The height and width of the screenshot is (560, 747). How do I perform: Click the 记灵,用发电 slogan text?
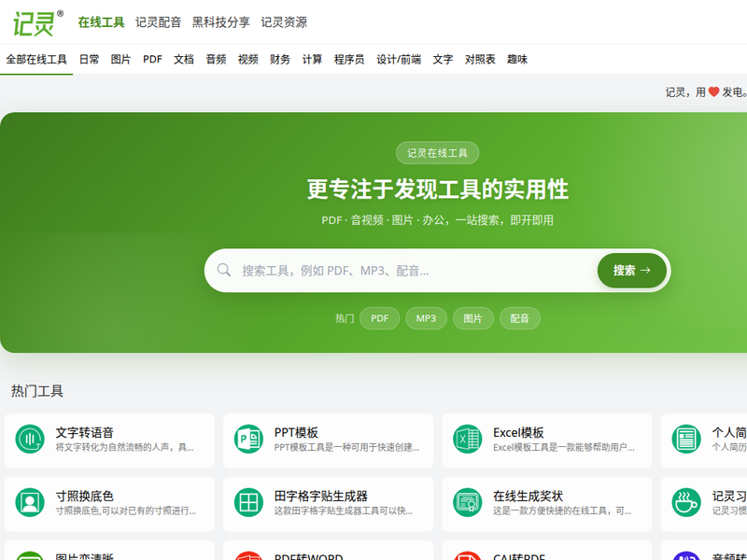coord(706,91)
